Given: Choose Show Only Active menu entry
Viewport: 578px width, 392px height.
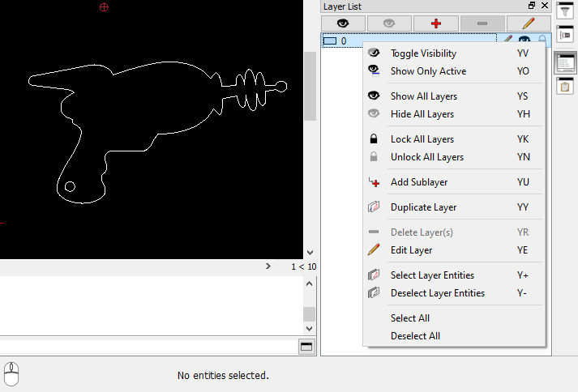Looking at the screenshot, I should coord(454,71).
